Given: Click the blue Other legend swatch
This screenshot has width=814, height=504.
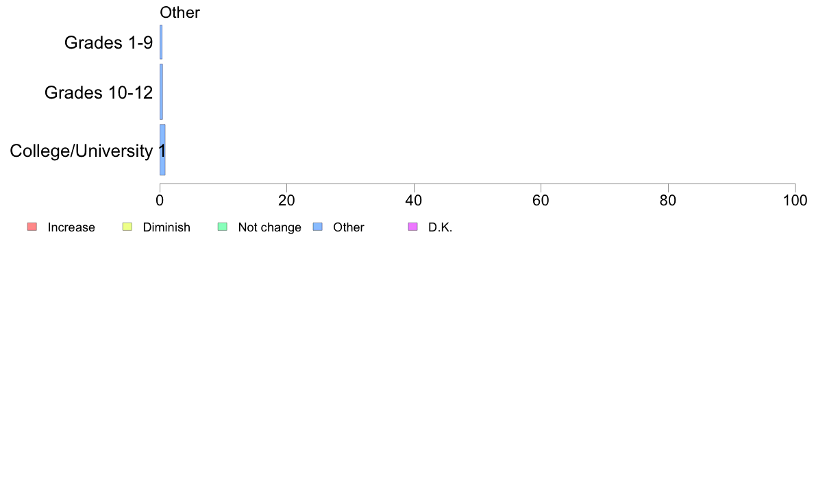Looking at the screenshot, I should [318, 227].
